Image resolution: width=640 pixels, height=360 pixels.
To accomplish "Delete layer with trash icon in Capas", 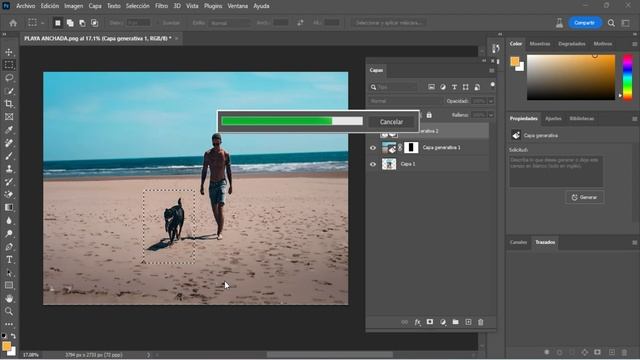I will [481, 322].
